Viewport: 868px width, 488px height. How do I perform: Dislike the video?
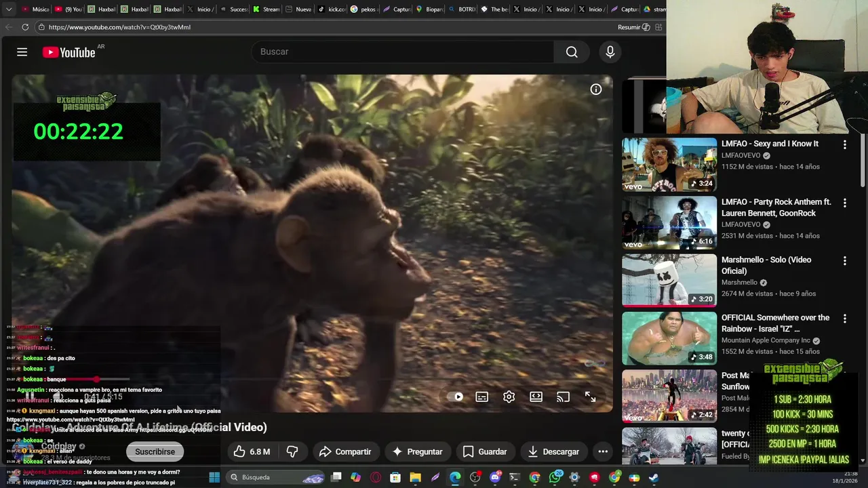click(292, 451)
